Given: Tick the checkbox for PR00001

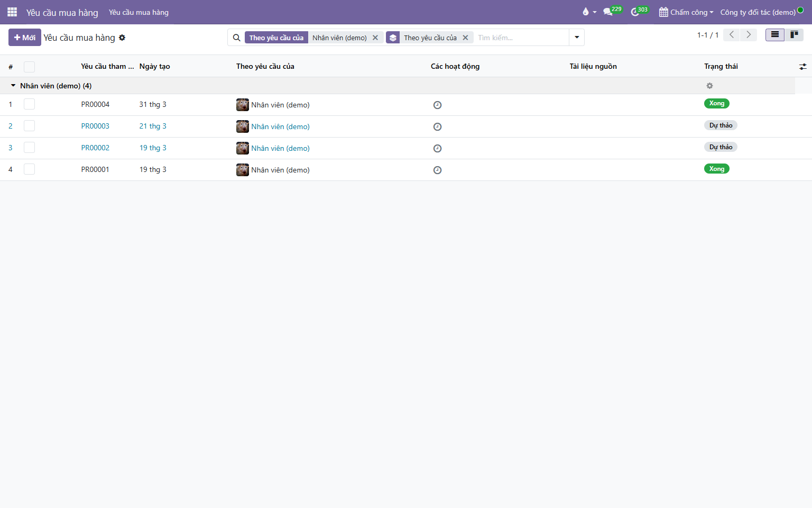Looking at the screenshot, I should click(29, 169).
